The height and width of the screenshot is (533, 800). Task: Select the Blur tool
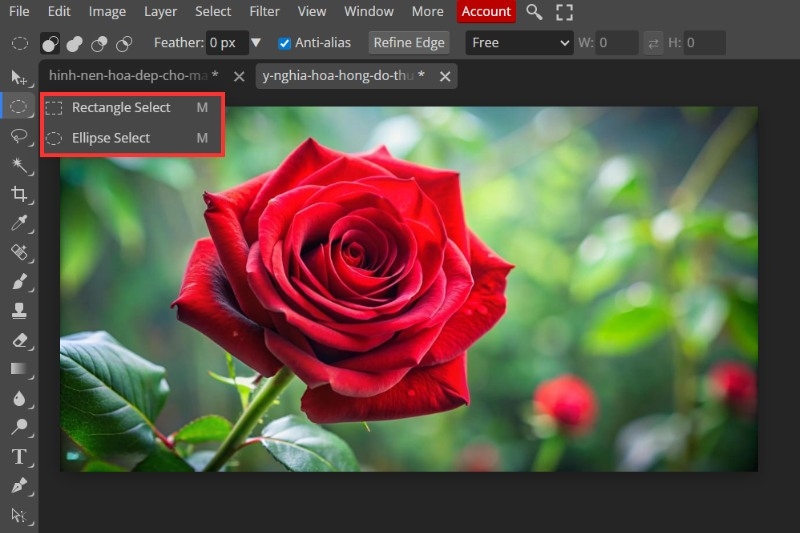tap(19, 398)
